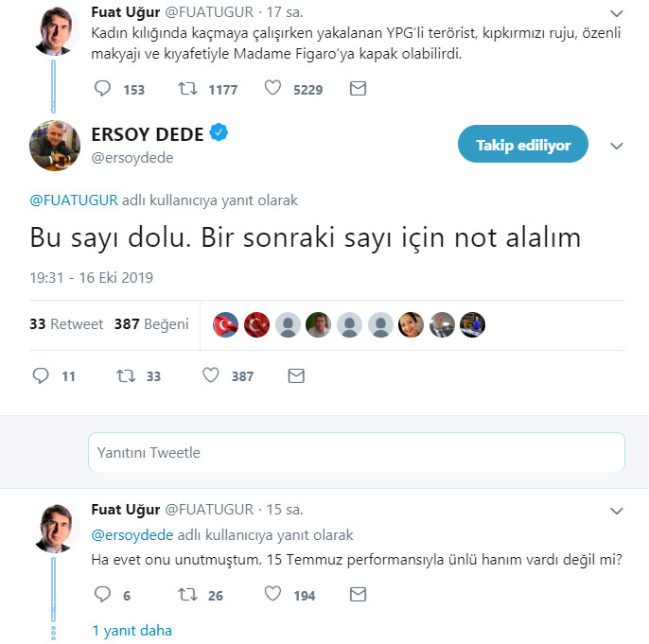
Task: Show the list of 387 Beğeni users
Action: click(151, 323)
